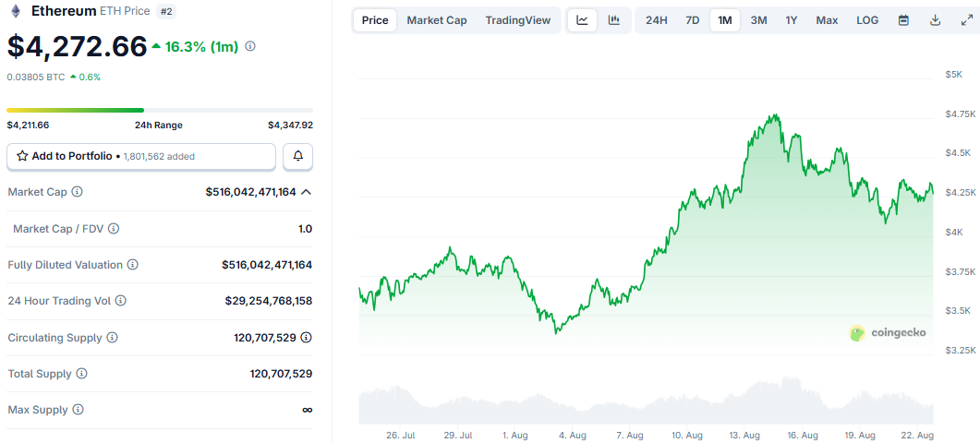Open Circulating Supply label info icon
This screenshot has height=443, width=980.
coord(112,338)
